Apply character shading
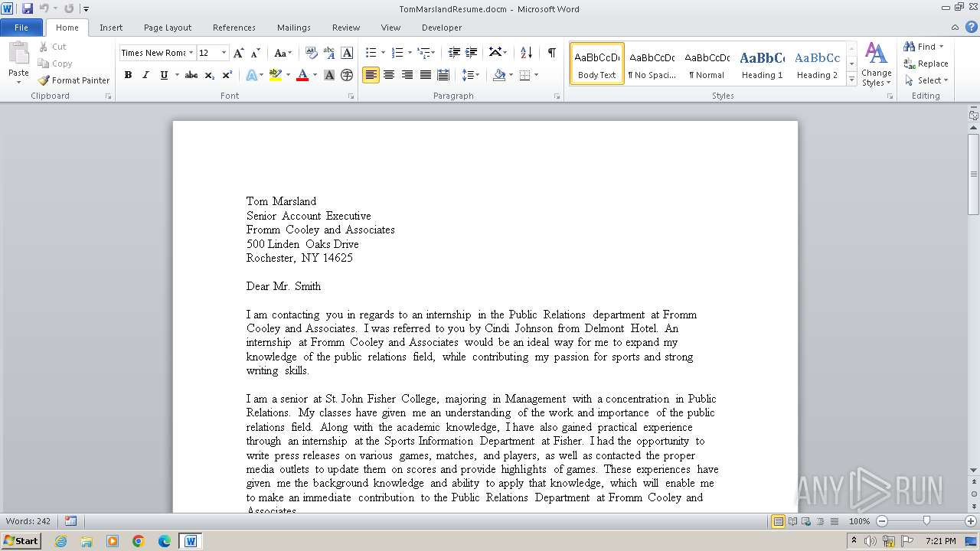The height and width of the screenshot is (551, 980). (329, 75)
